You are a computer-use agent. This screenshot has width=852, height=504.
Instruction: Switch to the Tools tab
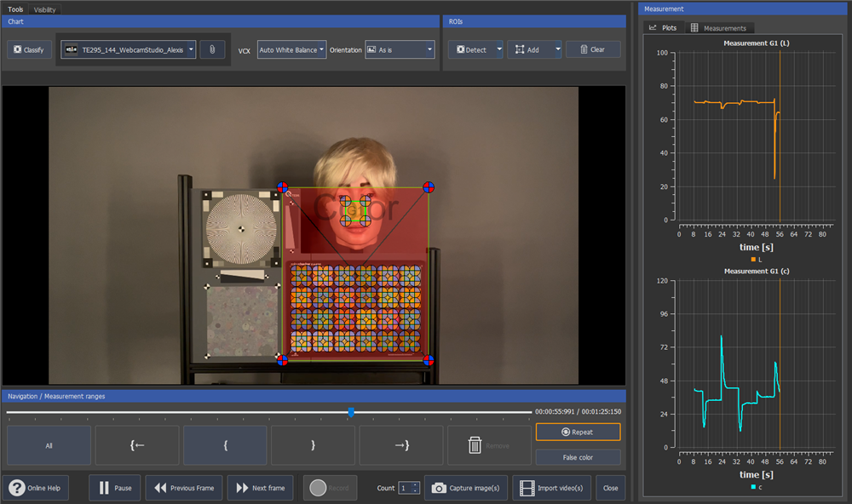(15, 9)
